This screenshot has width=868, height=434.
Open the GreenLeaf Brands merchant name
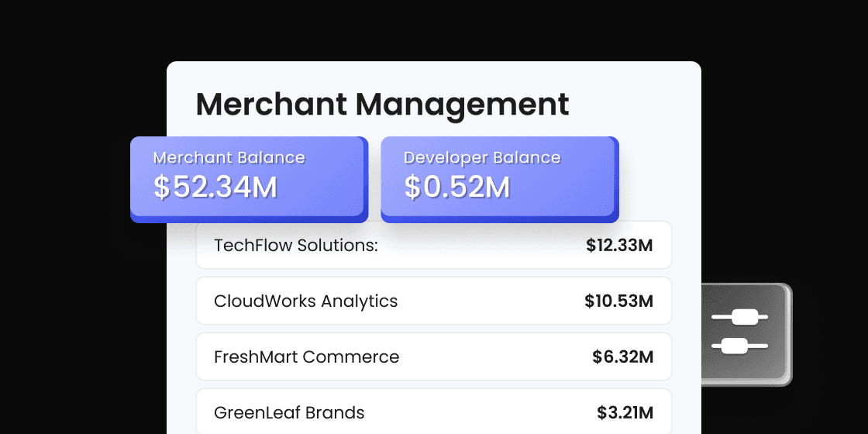click(289, 412)
